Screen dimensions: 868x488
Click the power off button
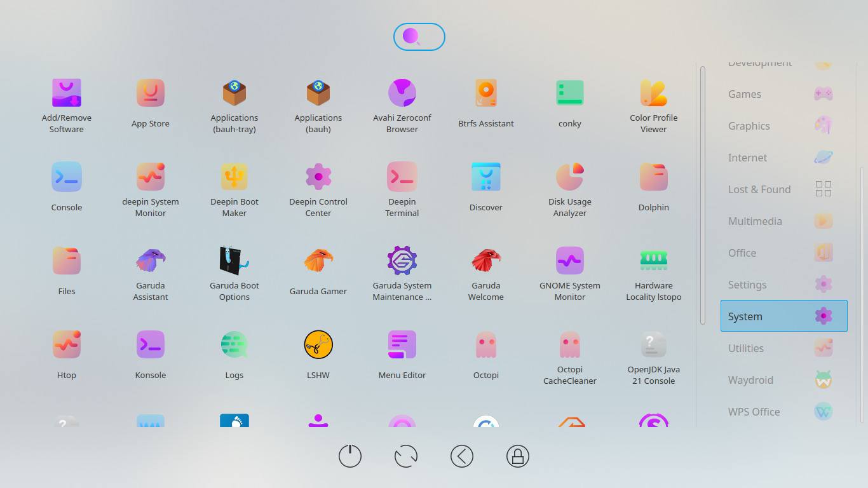point(350,456)
